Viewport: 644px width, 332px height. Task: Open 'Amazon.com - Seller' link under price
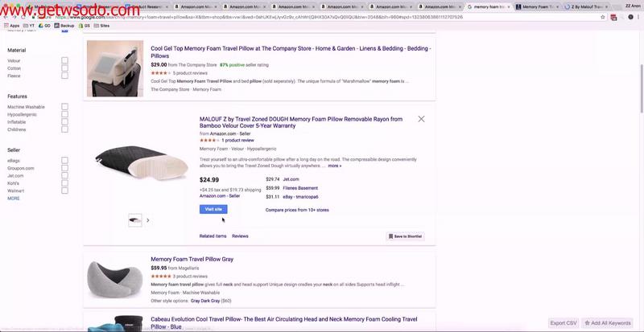220,196
